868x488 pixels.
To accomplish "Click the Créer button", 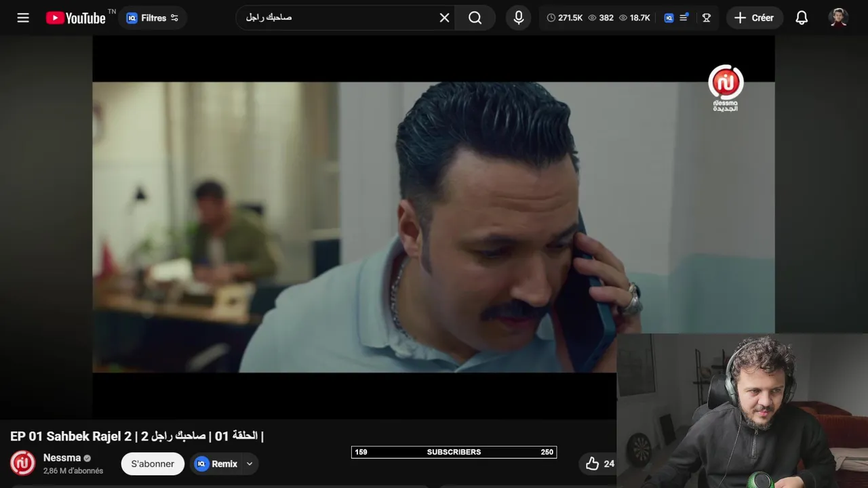I will 754,18.
